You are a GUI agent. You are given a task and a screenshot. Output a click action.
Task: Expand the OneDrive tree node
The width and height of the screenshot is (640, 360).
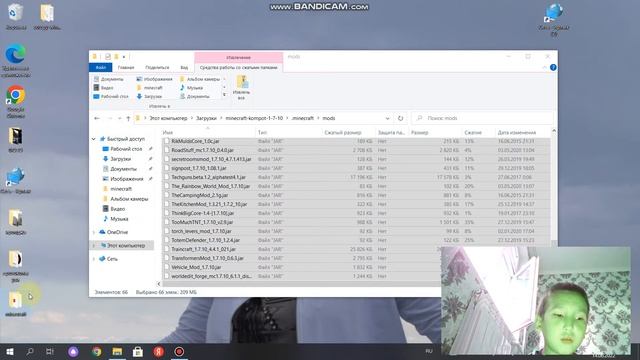(x=93, y=232)
